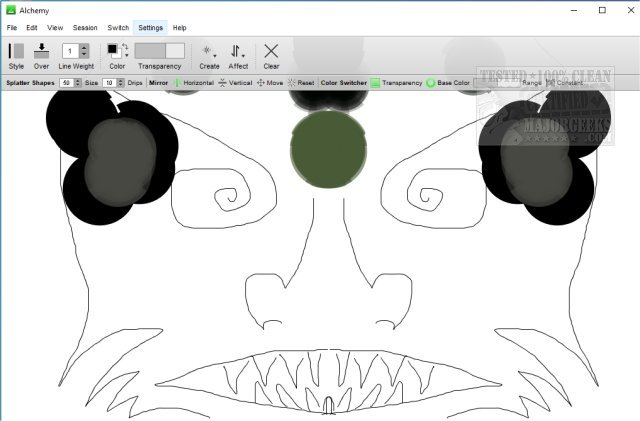Click the Line Weight number field
Image resolution: width=640 pixels, height=421 pixels.
click(x=70, y=50)
